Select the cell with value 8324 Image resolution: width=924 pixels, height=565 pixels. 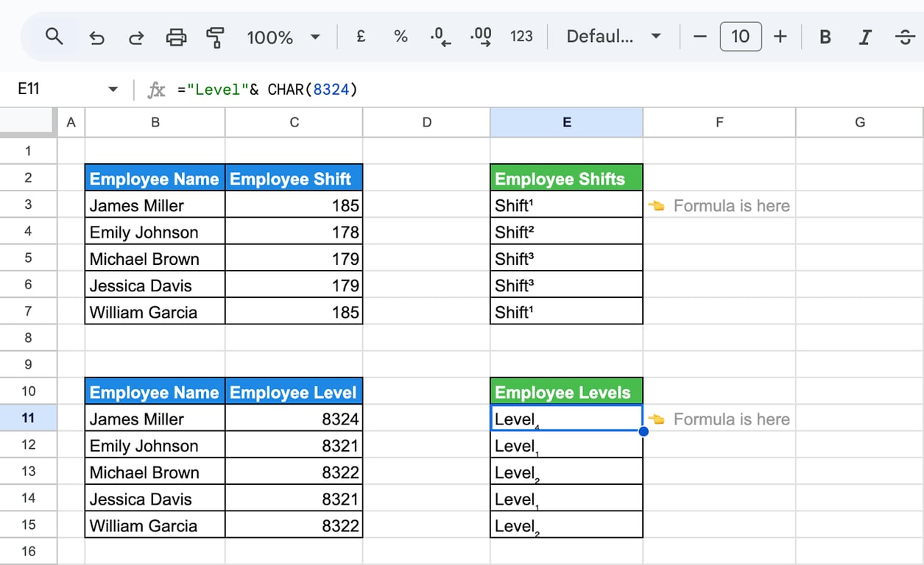294,418
